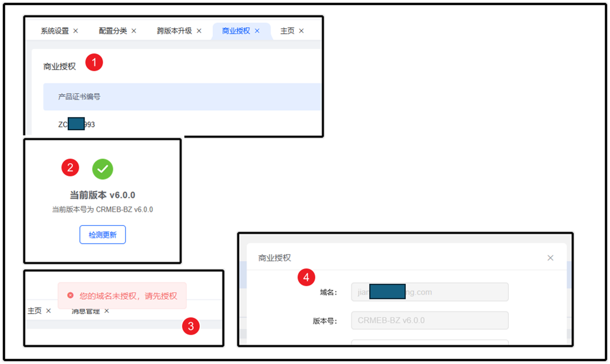The height and width of the screenshot is (364, 610).
Task: Open 主页 tab left of 消息管理 tab
Action: click(35, 311)
